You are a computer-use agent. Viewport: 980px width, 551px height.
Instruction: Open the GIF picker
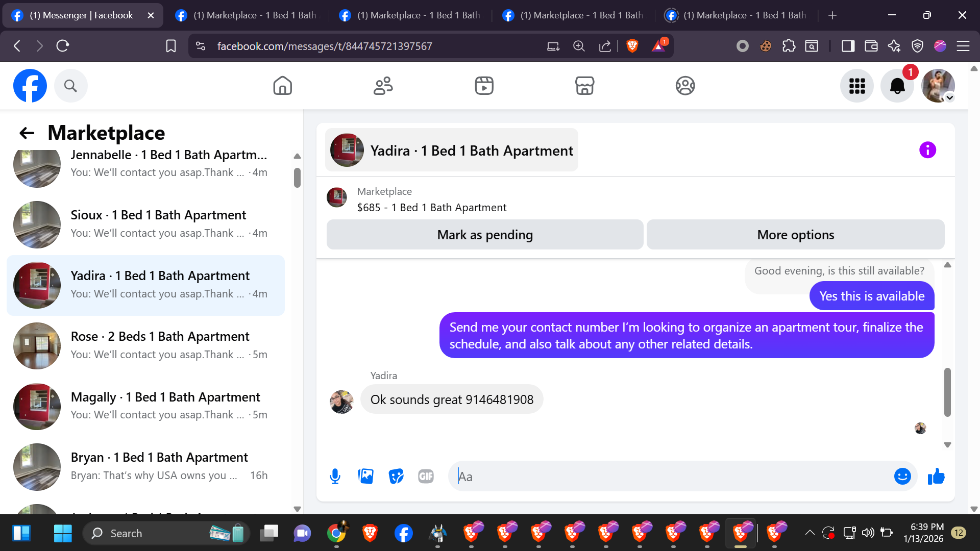point(426,476)
